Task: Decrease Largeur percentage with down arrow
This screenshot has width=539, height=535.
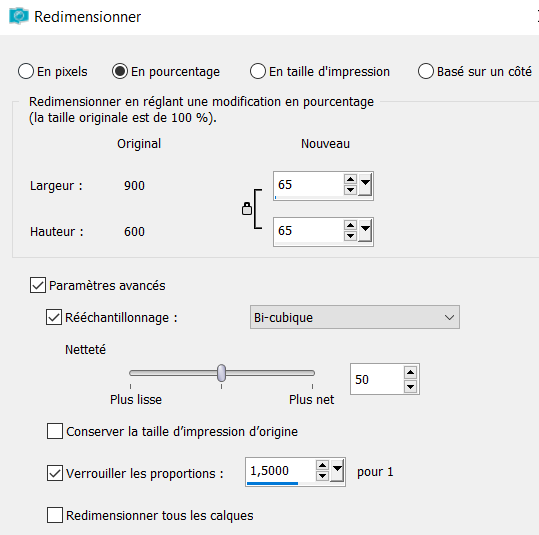Action: [350, 190]
